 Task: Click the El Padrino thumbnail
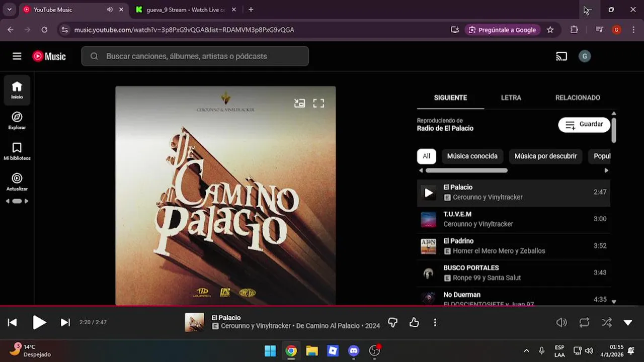[429, 246]
